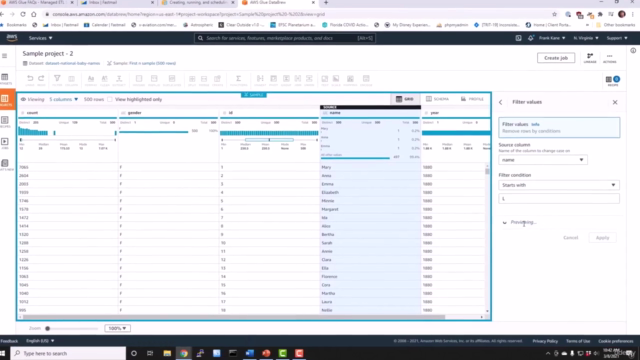Open Datasets in the left sidebar
Viewport: 640px width, 360px height.
[x=5, y=78]
